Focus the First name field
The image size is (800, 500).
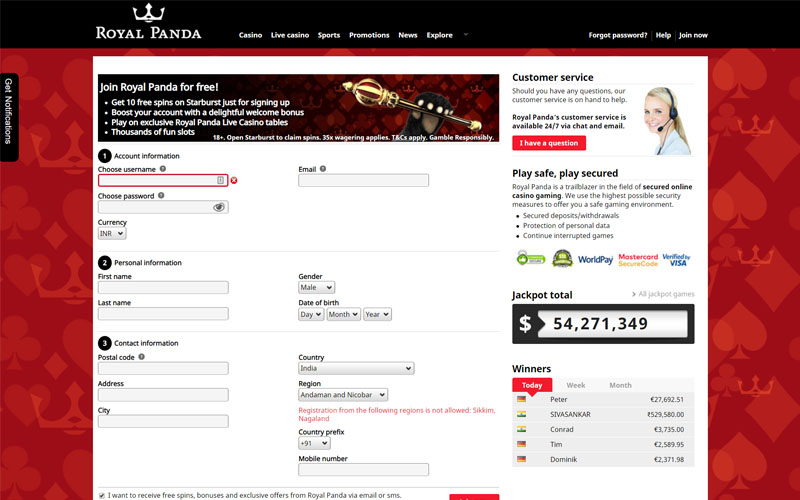pos(163,287)
